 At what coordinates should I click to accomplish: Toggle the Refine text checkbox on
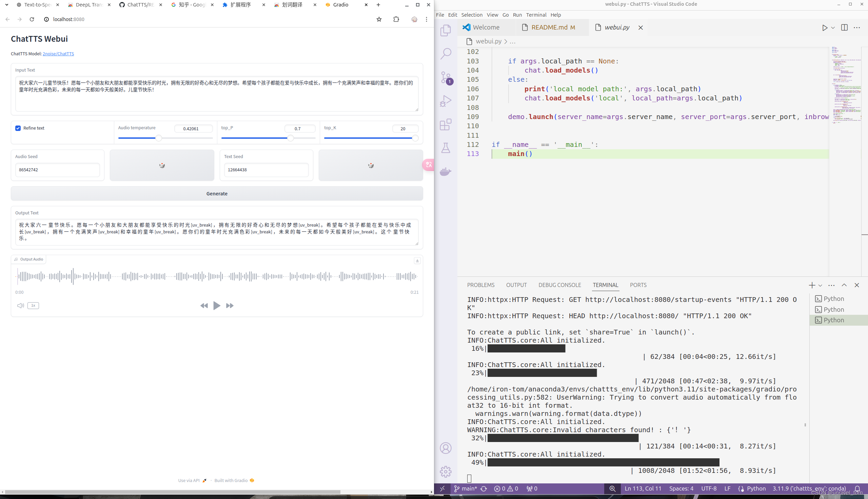click(x=18, y=128)
